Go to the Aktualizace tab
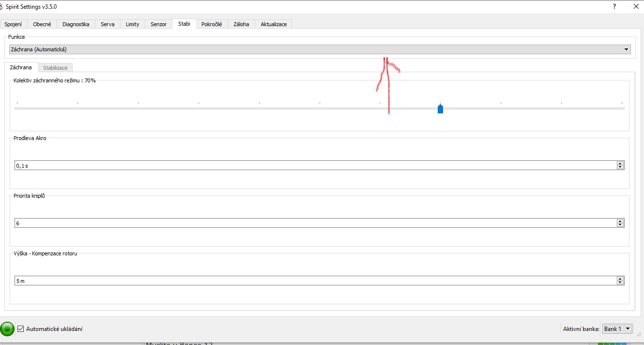The width and height of the screenshot is (644, 345). [274, 24]
